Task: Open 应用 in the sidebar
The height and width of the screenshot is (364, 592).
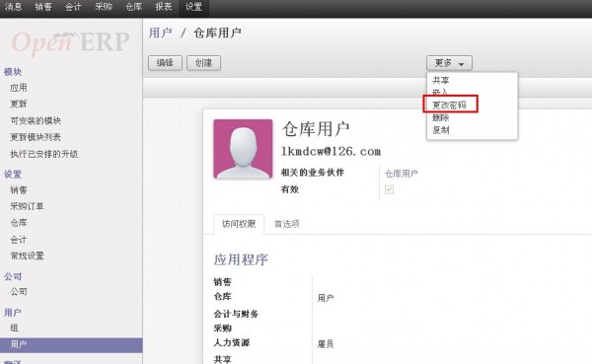Action: [19, 88]
